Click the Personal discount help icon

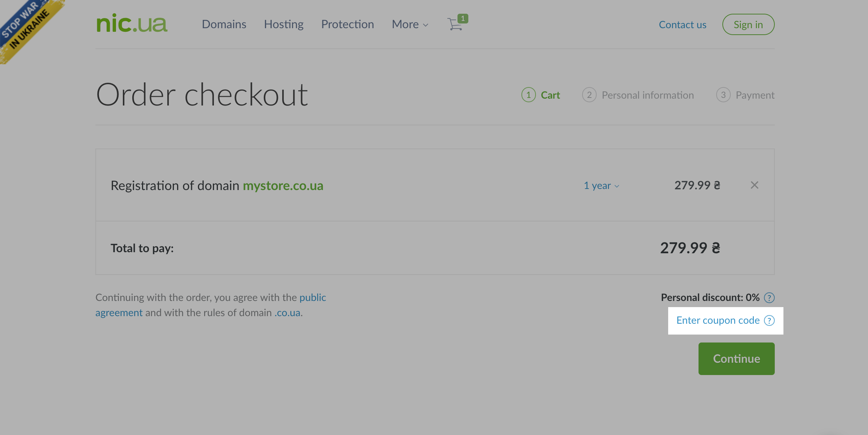[769, 298]
